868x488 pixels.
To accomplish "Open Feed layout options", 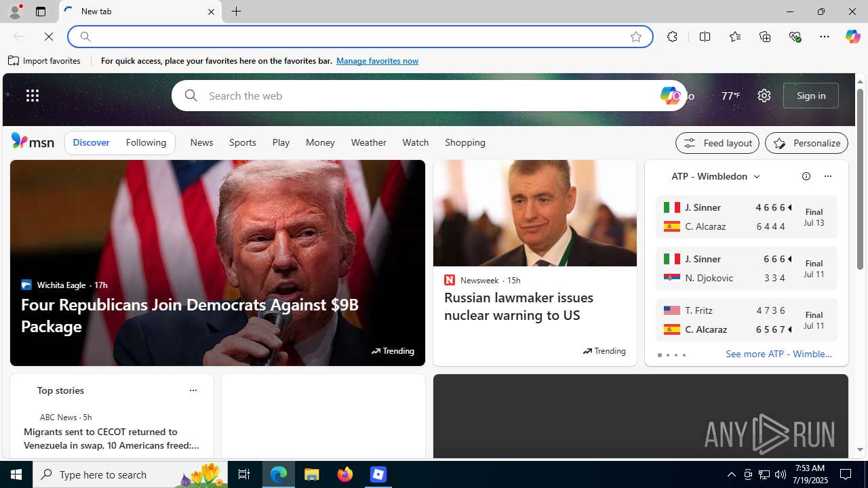I will tap(717, 143).
